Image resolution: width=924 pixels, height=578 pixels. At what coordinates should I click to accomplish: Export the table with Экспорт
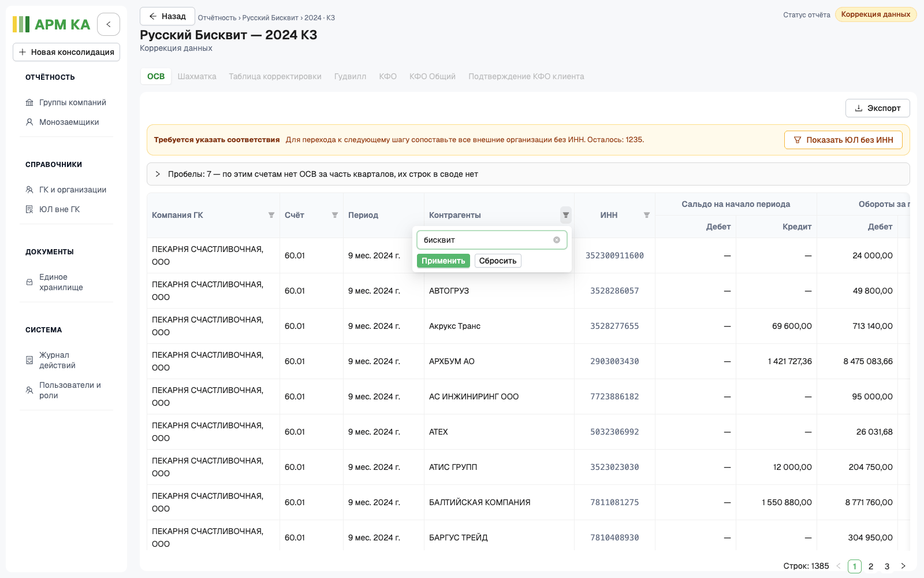click(x=878, y=108)
